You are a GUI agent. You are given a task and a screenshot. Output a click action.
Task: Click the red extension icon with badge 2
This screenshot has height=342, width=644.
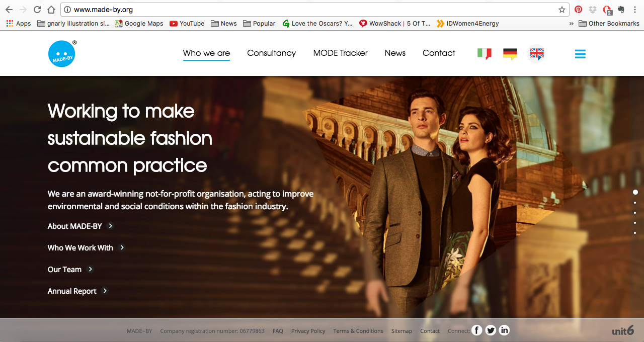point(607,10)
